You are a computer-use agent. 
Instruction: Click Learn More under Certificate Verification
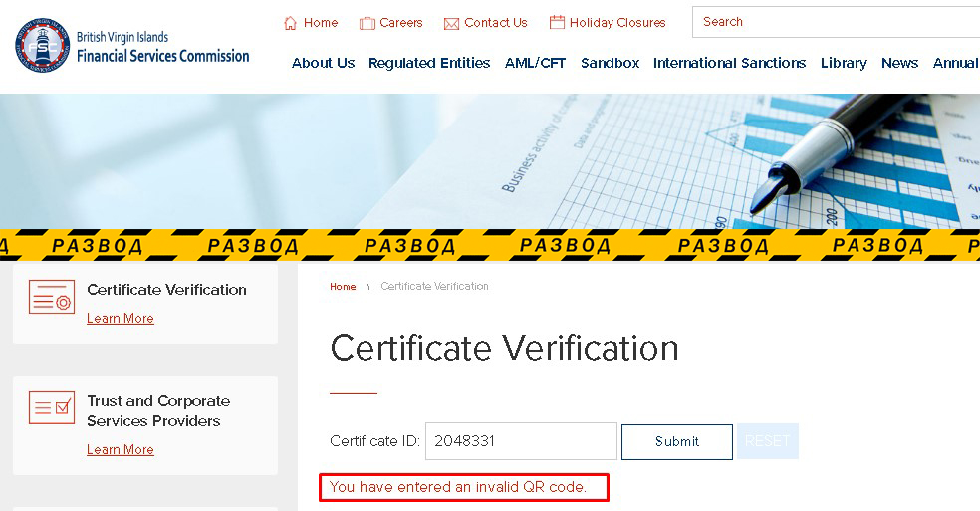120,319
